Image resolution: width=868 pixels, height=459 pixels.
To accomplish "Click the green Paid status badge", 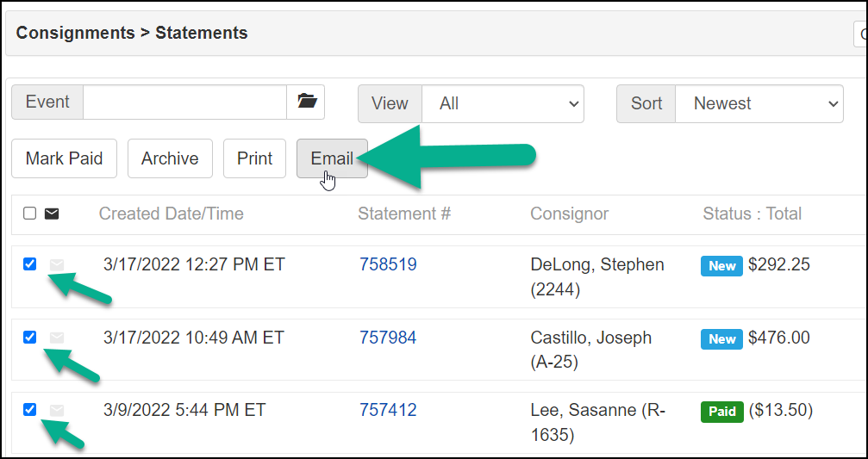I will click(x=721, y=412).
